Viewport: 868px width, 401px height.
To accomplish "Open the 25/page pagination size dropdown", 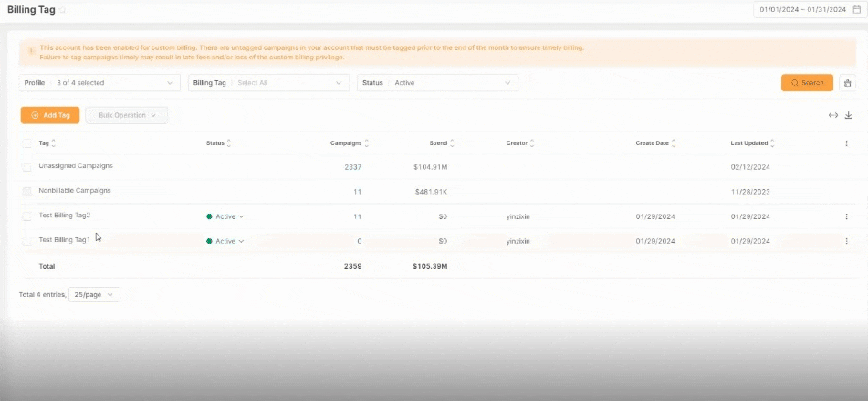I will (x=94, y=295).
